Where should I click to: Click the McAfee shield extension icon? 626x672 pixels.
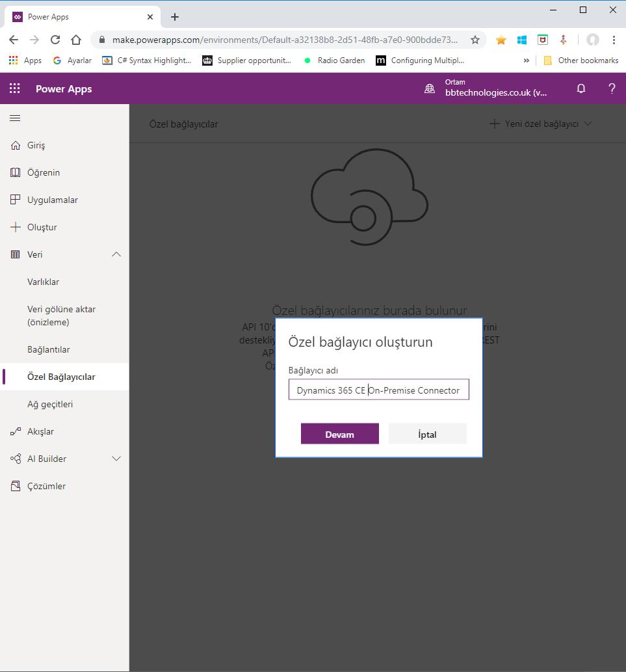543,40
